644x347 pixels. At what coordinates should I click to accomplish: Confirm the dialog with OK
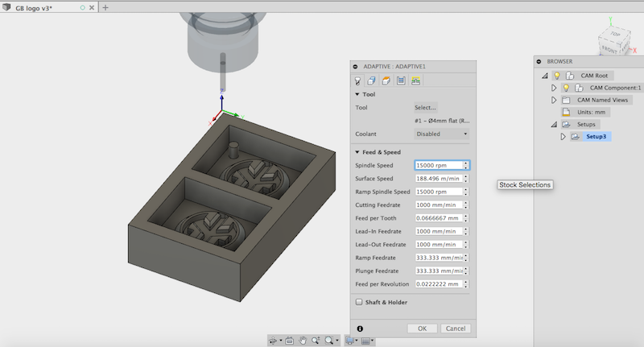coord(422,328)
